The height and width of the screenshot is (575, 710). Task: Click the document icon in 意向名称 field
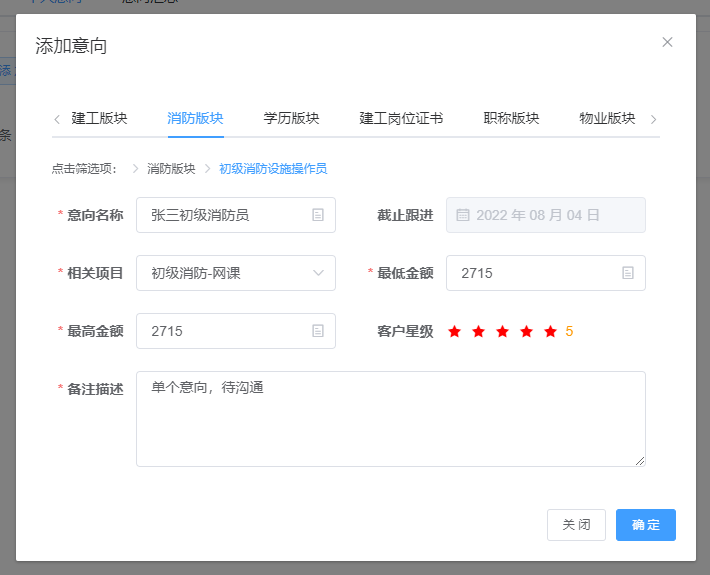click(x=318, y=215)
